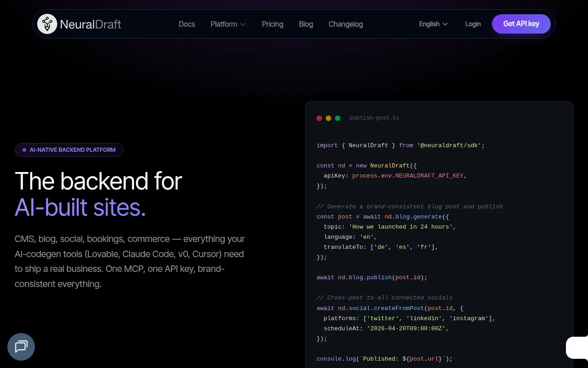Go to Docs page
Screen dimensions: 588x368
point(187,24)
